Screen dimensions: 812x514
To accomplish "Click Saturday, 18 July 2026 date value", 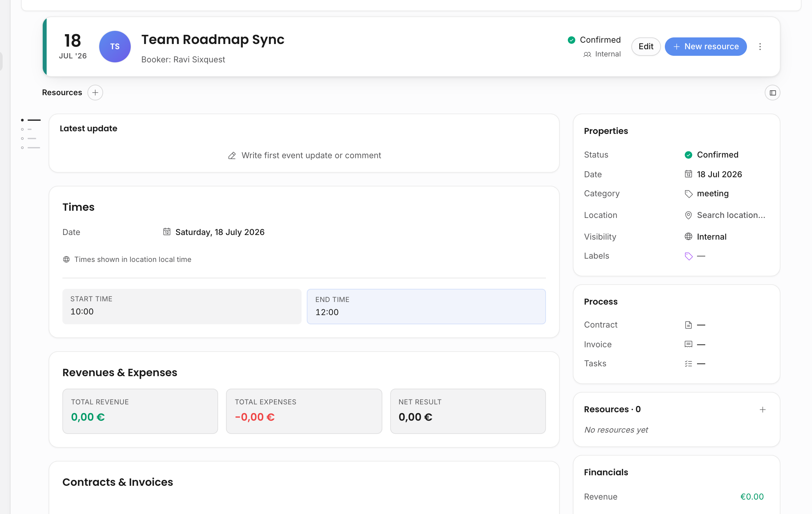I will click(220, 232).
